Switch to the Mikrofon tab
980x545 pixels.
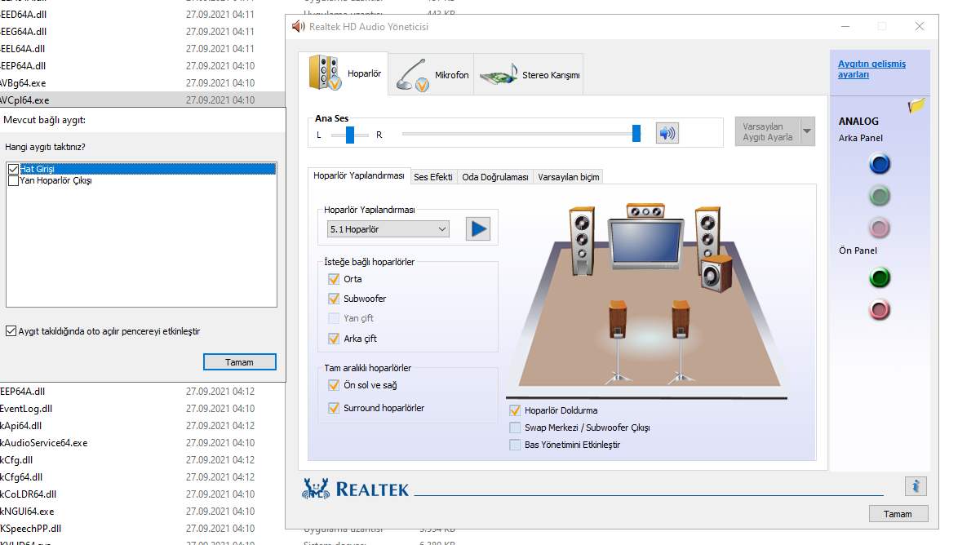433,74
